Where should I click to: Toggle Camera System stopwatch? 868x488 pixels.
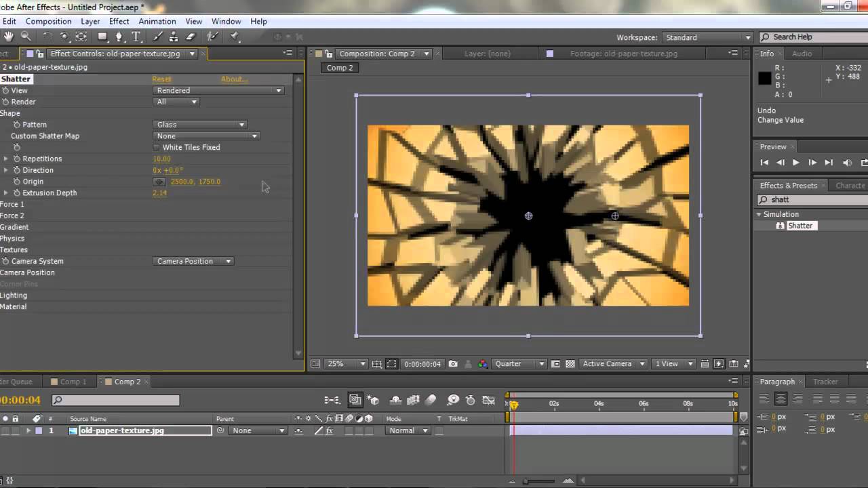[5, 261]
